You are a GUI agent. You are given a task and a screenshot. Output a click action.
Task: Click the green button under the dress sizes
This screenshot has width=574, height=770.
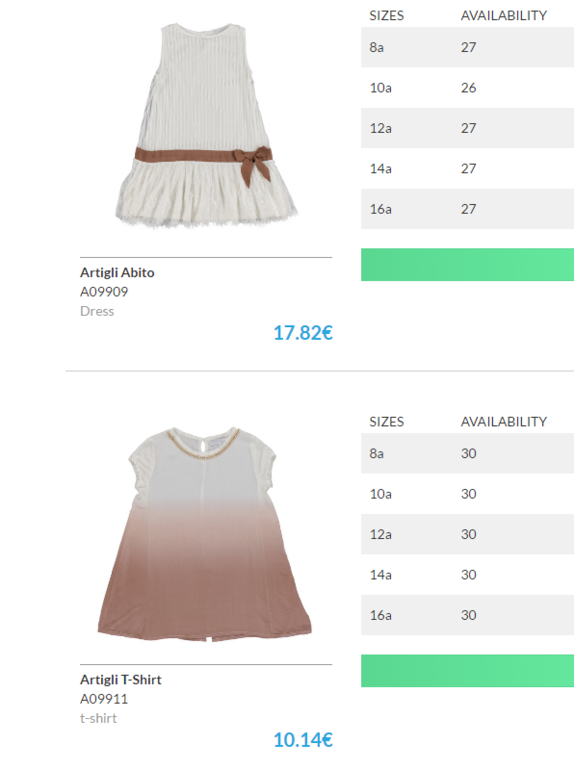467,265
